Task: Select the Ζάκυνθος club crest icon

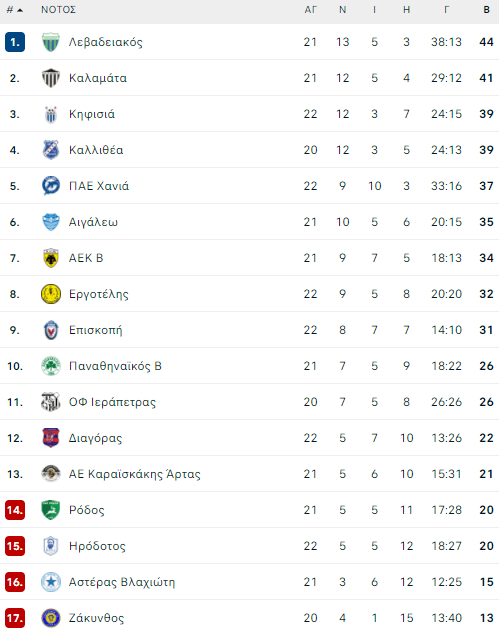Action: [x=51, y=618]
